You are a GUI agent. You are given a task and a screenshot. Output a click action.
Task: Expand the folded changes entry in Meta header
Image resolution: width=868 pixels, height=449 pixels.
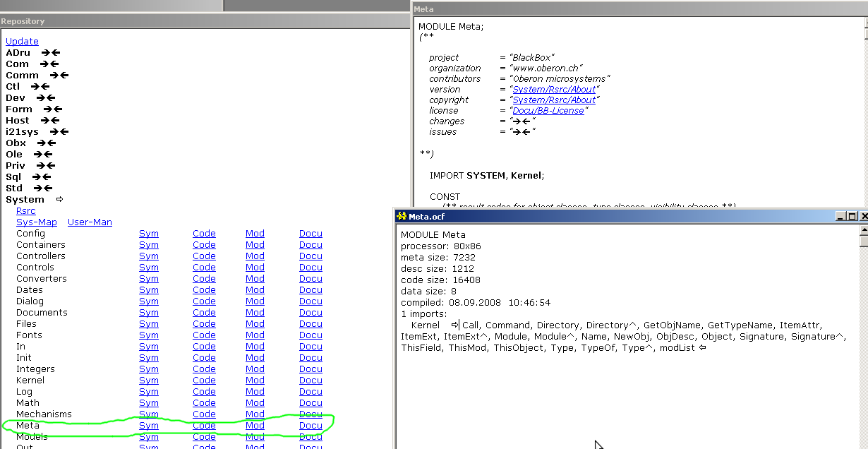click(x=523, y=121)
